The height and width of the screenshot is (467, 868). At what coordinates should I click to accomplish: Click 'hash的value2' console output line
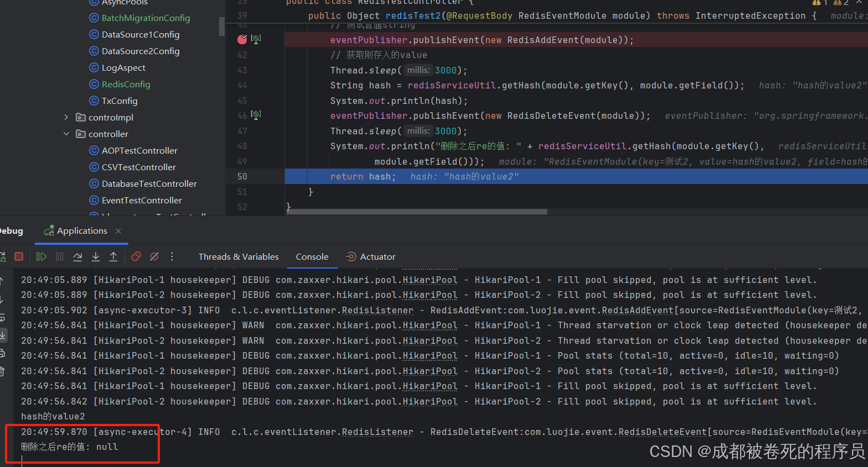[x=53, y=417]
